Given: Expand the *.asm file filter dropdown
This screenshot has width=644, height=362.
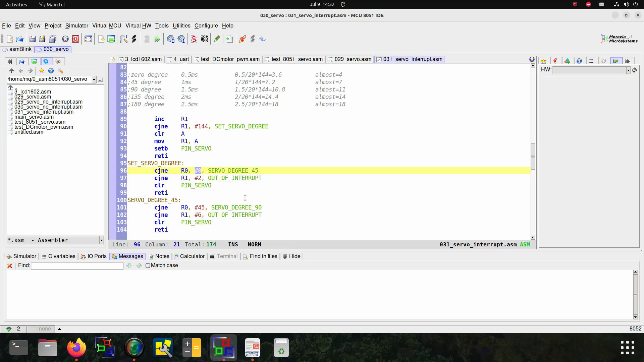Looking at the screenshot, I should (x=101, y=240).
